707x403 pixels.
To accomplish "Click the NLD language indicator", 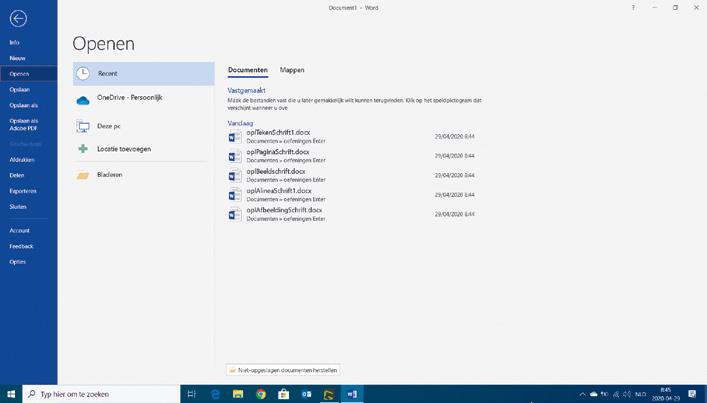I will (640, 394).
